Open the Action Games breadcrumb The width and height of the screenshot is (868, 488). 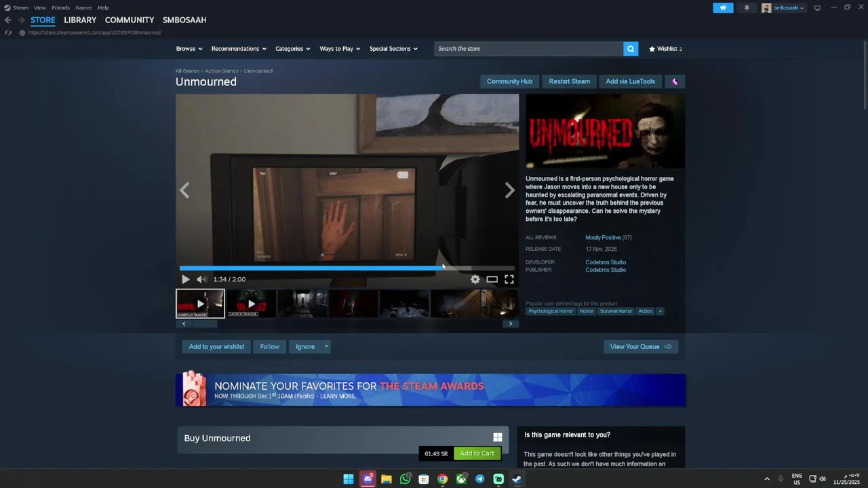(x=222, y=70)
